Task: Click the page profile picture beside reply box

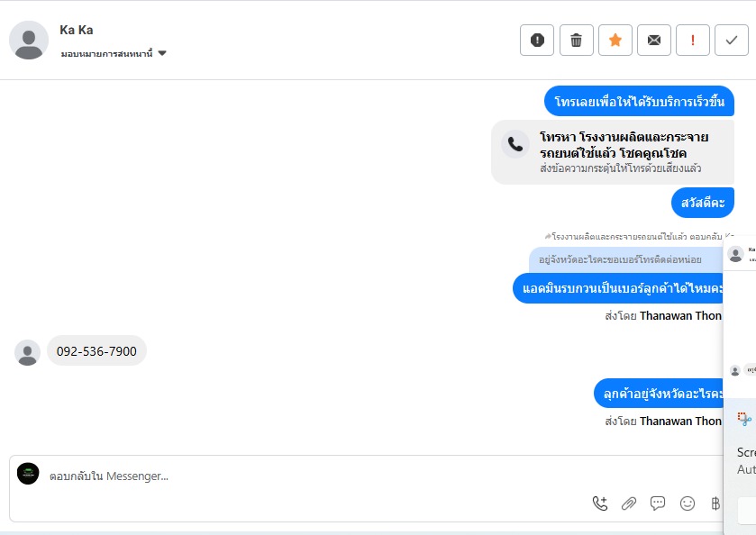Action: tap(28, 474)
